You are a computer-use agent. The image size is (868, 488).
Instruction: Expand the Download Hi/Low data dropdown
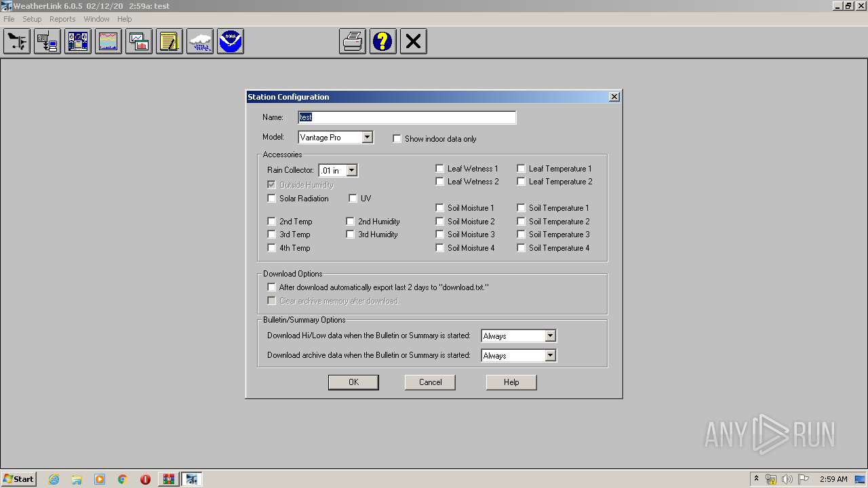click(519, 336)
